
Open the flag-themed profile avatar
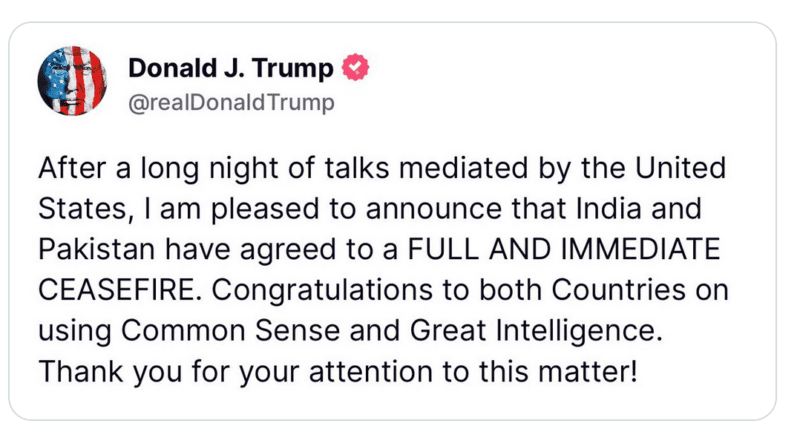tap(72, 81)
